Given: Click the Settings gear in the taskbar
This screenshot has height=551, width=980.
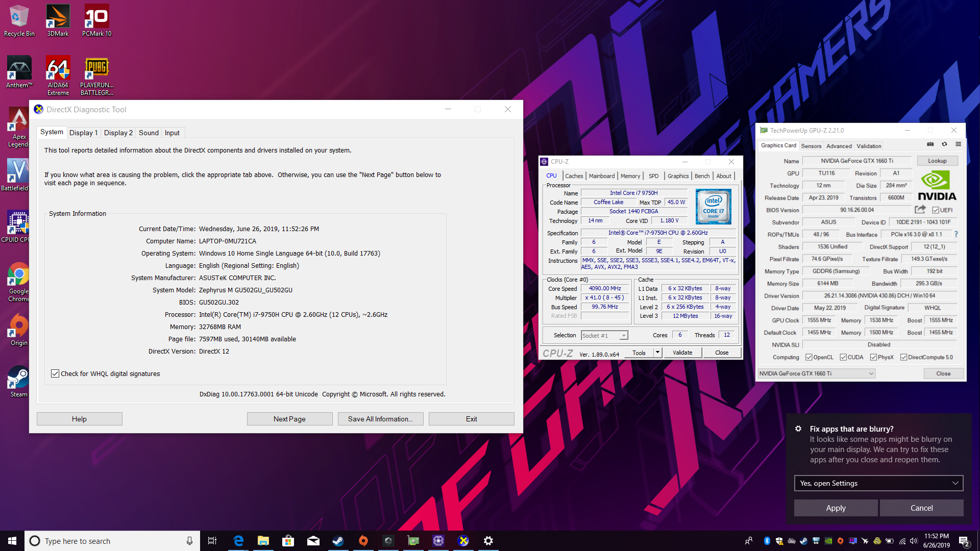Looking at the screenshot, I should 488,541.
